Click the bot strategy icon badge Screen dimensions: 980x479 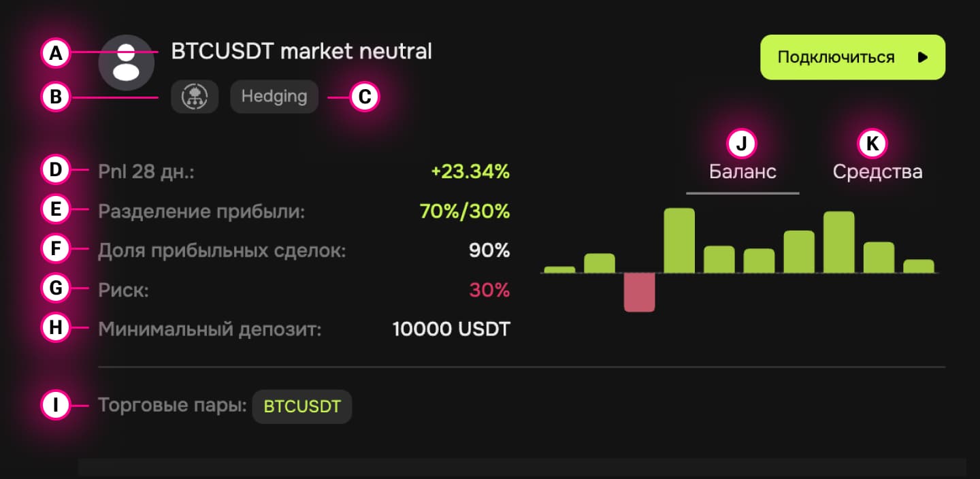coord(195,97)
